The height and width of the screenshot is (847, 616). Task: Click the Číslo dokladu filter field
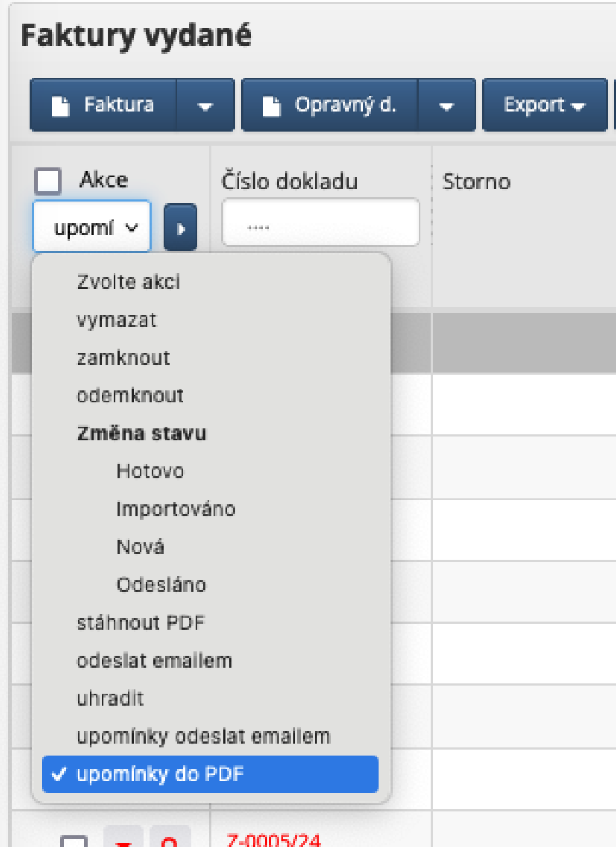(320, 223)
